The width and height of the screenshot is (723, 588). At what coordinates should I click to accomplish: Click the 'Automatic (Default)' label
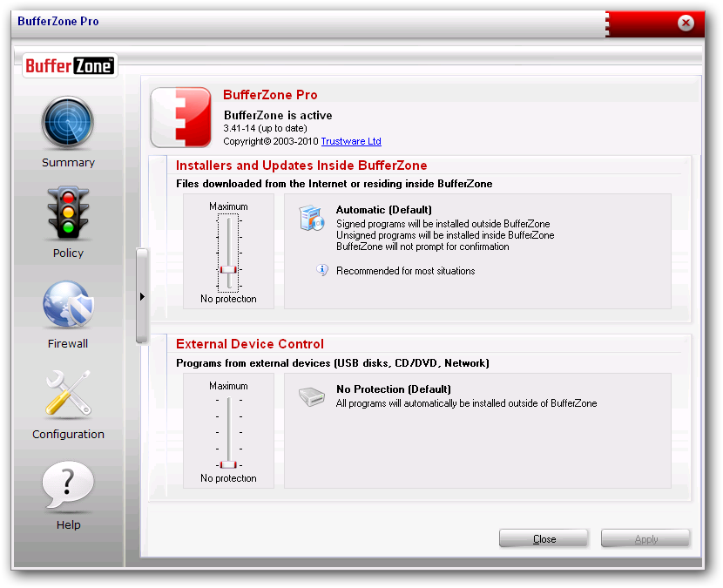[383, 210]
